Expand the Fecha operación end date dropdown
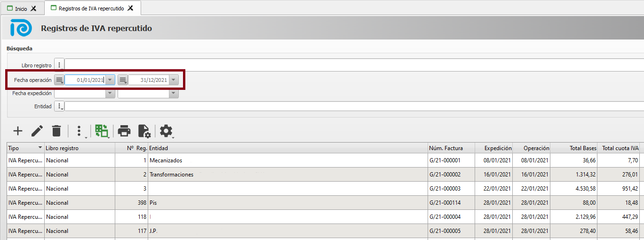644x240 pixels. pyautogui.click(x=174, y=80)
